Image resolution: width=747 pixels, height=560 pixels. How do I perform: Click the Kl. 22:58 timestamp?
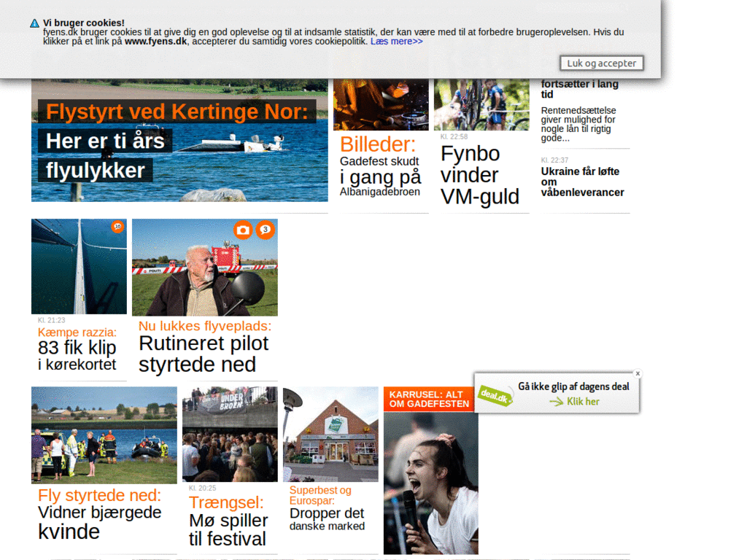(x=454, y=136)
